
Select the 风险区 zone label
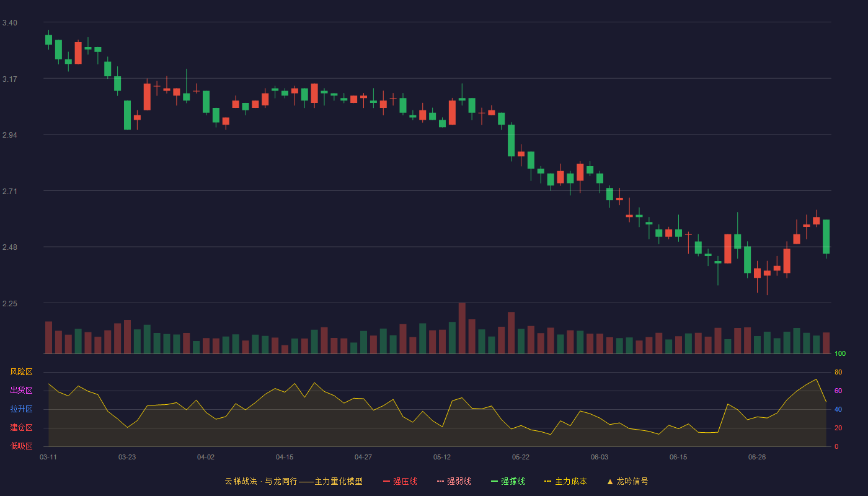[x=21, y=372]
